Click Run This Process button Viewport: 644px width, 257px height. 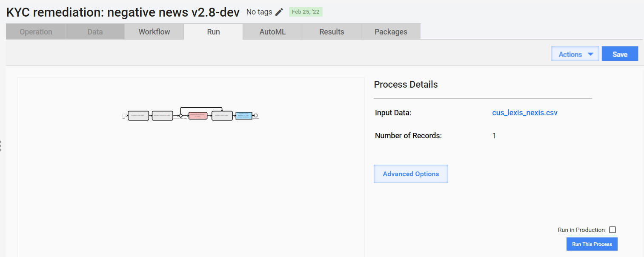(x=592, y=244)
